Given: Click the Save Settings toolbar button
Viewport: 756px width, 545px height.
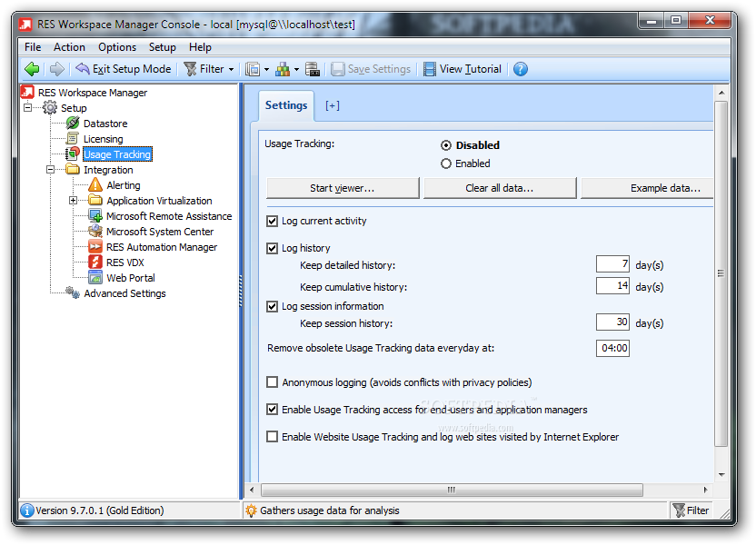Looking at the screenshot, I should pyautogui.click(x=371, y=69).
